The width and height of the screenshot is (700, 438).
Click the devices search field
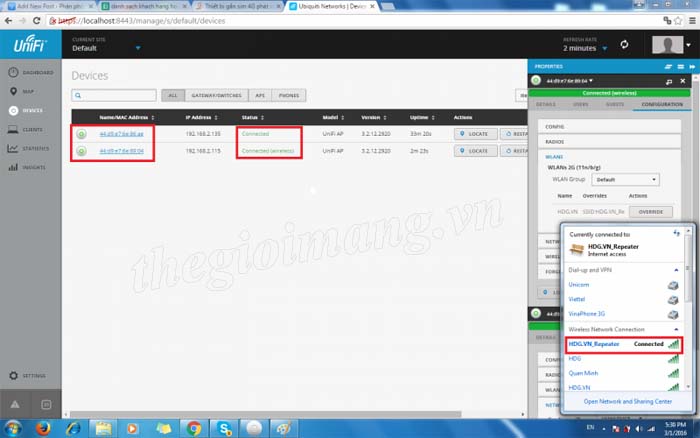114,96
